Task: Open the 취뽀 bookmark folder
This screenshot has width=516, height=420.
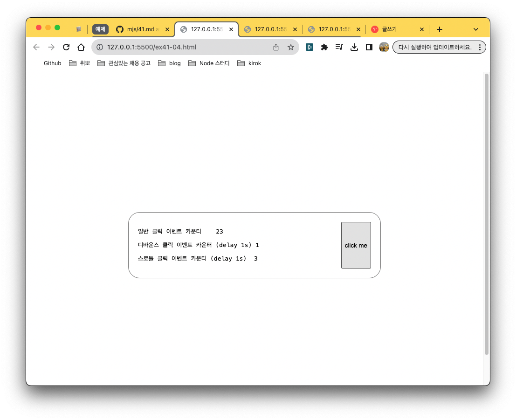Action: 79,63
